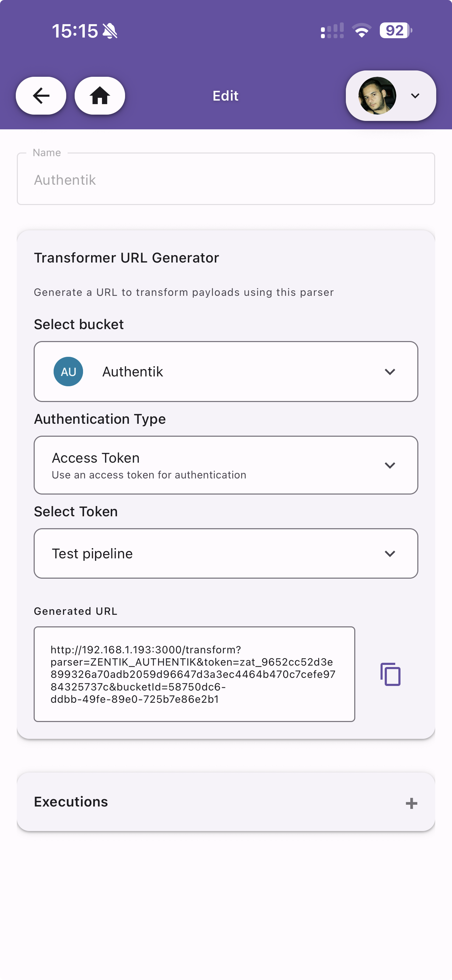Open the Authentication Type dropdown
Viewport: 452px width, 980px height.
click(390, 465)
